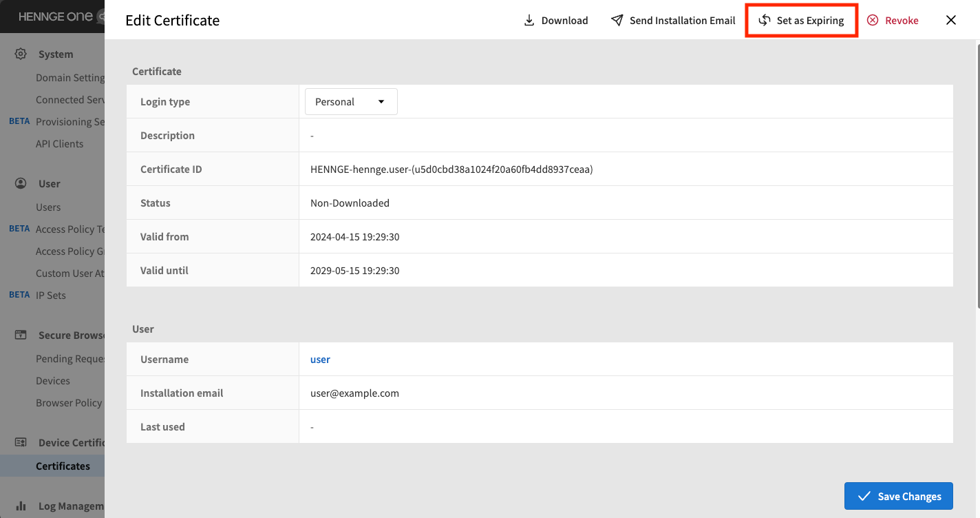This screenshot has height=518, width=980.
Task: Click the BETA badge beside IP Sets
Action: tap(19, 295)
